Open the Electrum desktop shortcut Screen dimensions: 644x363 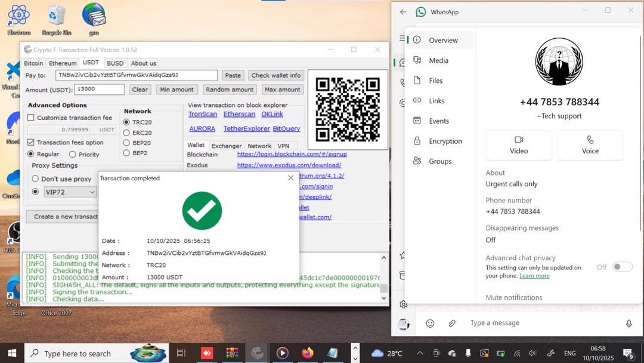(19, 15)
